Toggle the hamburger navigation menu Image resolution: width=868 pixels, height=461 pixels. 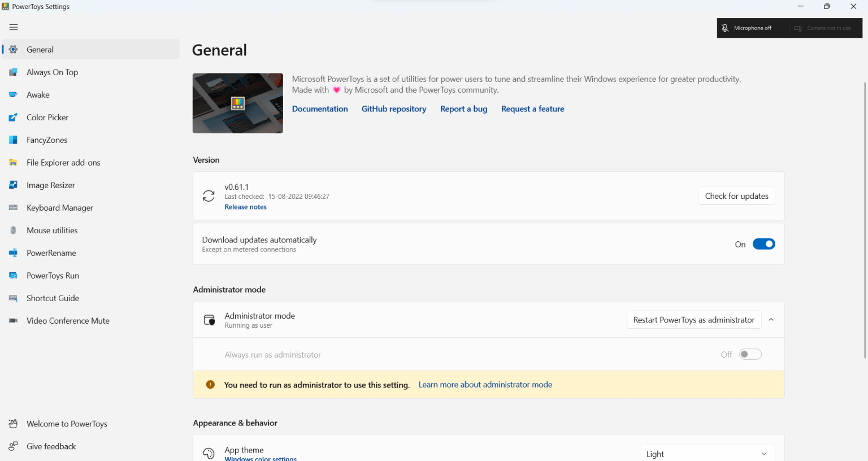click(14, 27)
